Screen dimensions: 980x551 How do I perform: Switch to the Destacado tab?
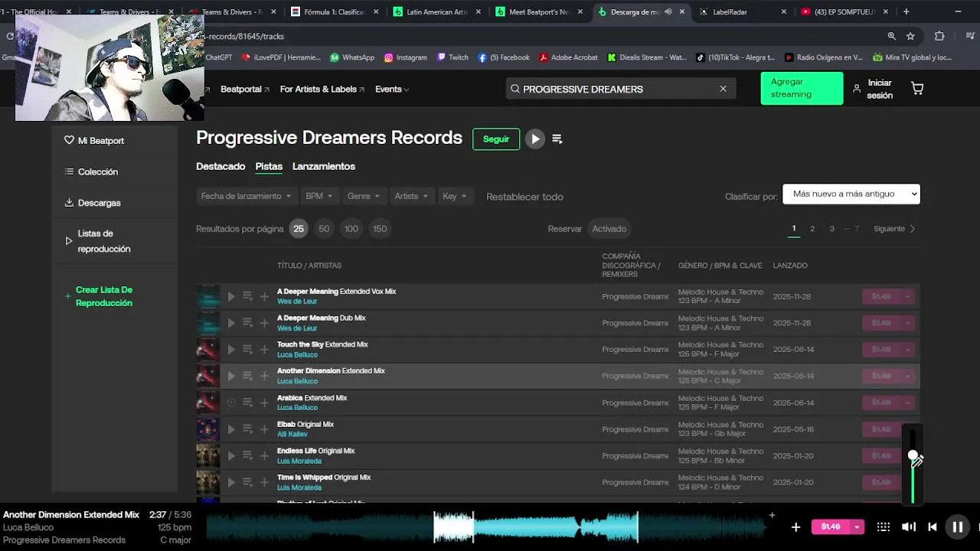tap(220, 166)
